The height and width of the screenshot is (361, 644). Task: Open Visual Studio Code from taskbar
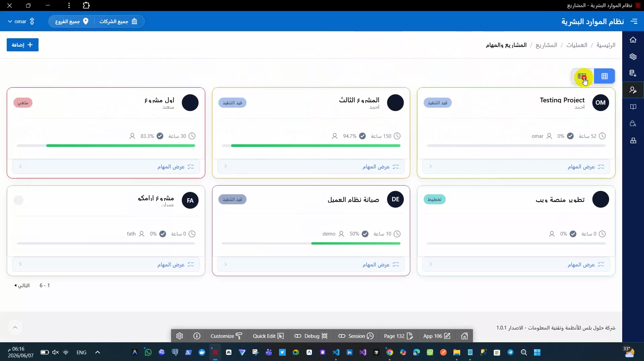pos(336,352)
